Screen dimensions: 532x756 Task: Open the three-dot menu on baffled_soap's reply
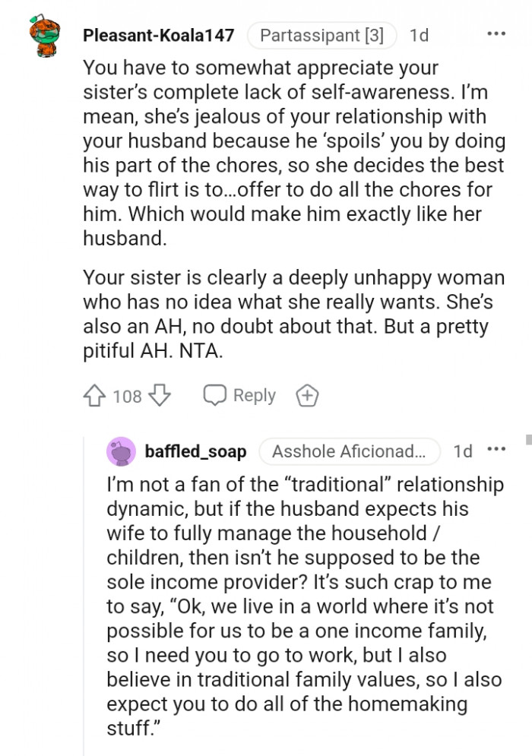(496, 450)
